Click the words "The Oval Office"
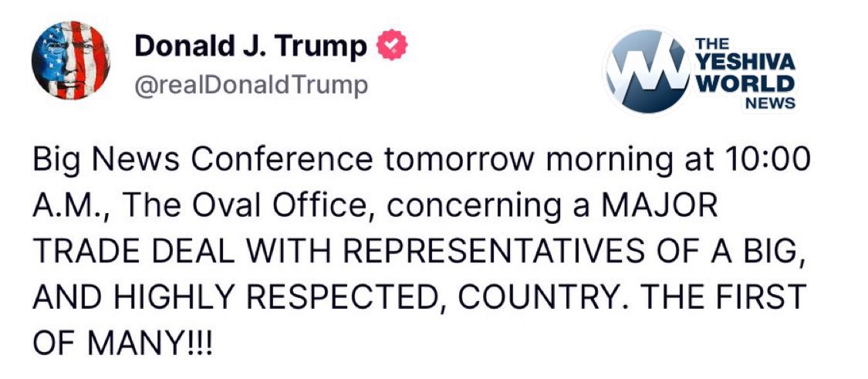 [243, 206]
